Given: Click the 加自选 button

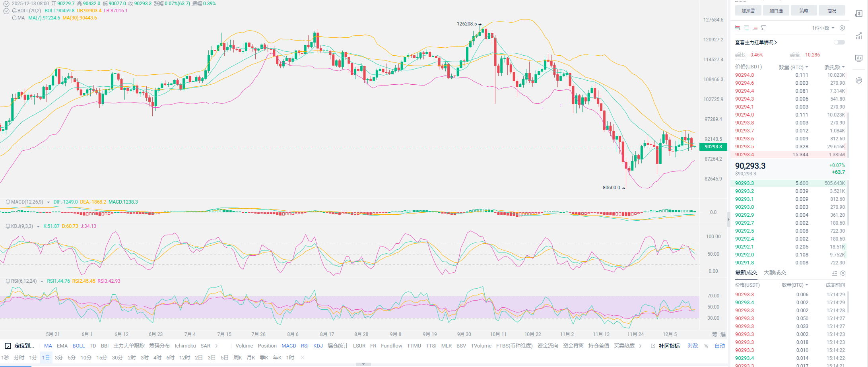Looking at the screenshot, I should coord(776,11).
